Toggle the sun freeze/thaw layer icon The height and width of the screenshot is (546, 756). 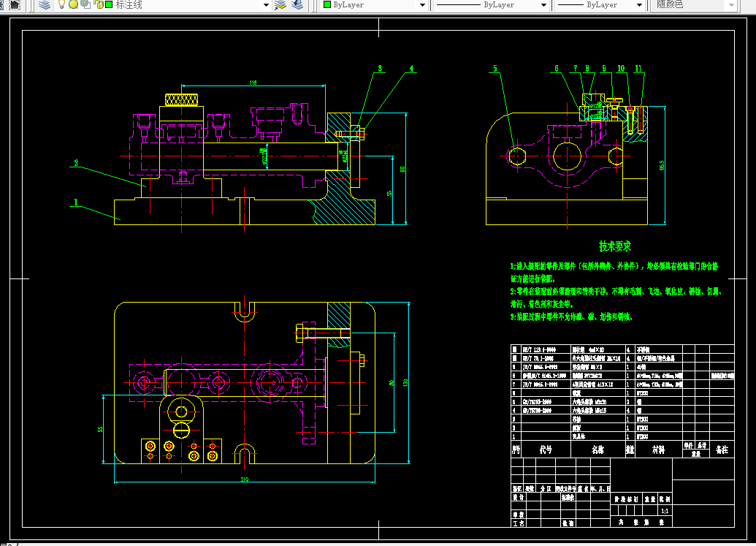73,5
